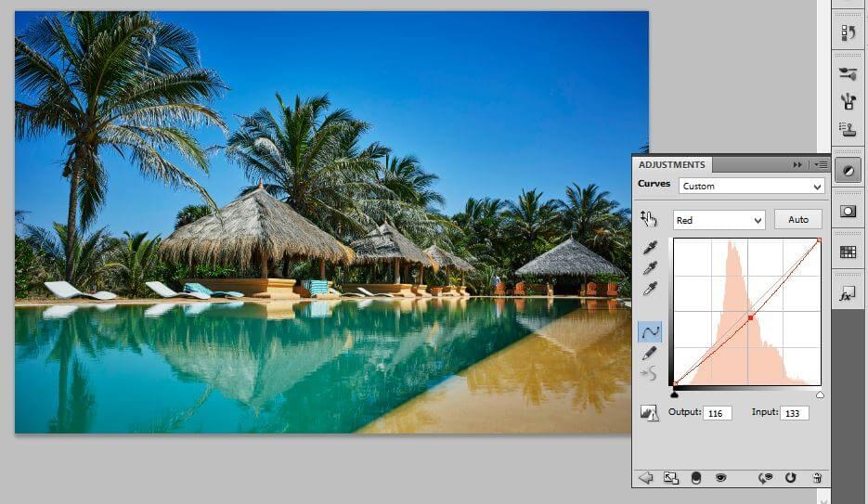Open the Brush panel dock icon
Image resolution: width=868 pixels, height=504 pixels.
tap(848, 73)
